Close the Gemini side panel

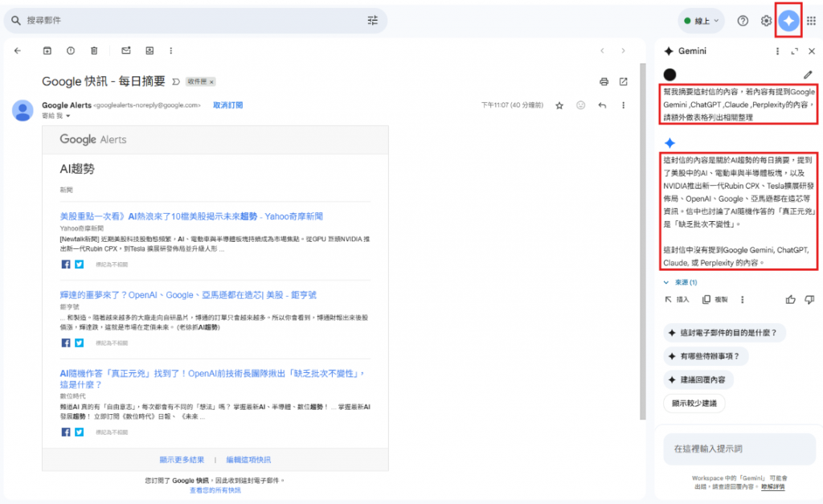point(812,51)
